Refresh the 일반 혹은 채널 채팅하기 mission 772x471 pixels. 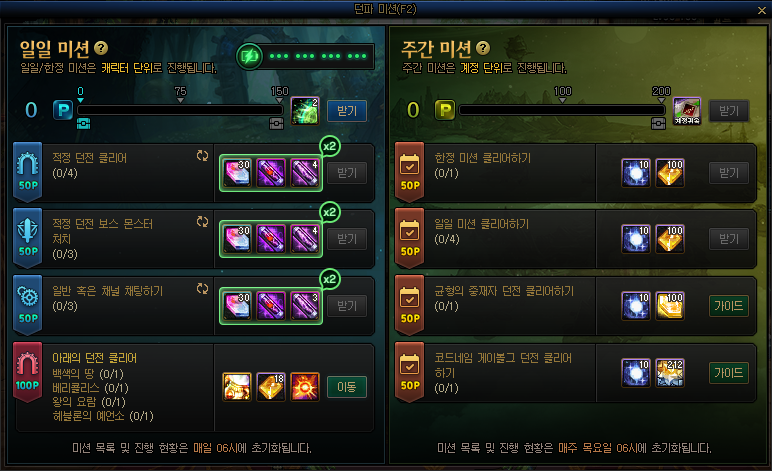(x=202, y=288)
